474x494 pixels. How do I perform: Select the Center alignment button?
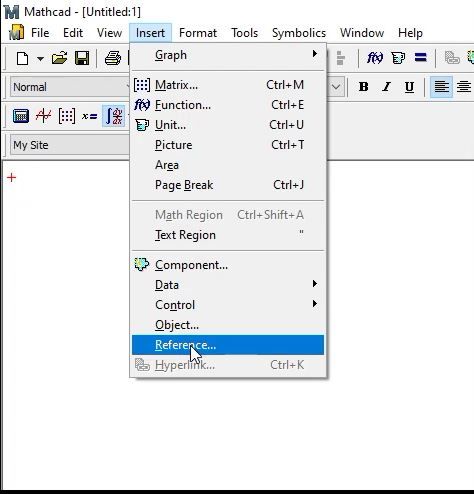click(464, 87)
